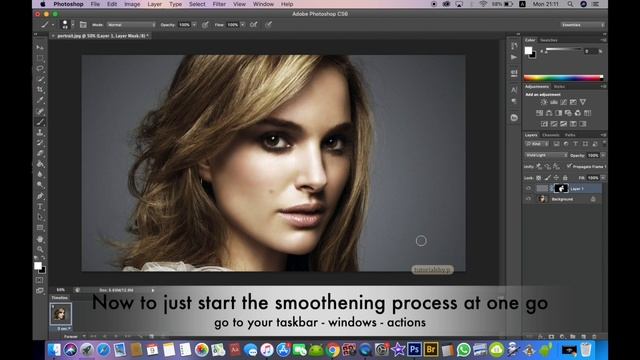This screenshot has width=640, height=360.
Task: Switch to the Swatches tab
Action: pyautogui.click(x=549, y=40)
